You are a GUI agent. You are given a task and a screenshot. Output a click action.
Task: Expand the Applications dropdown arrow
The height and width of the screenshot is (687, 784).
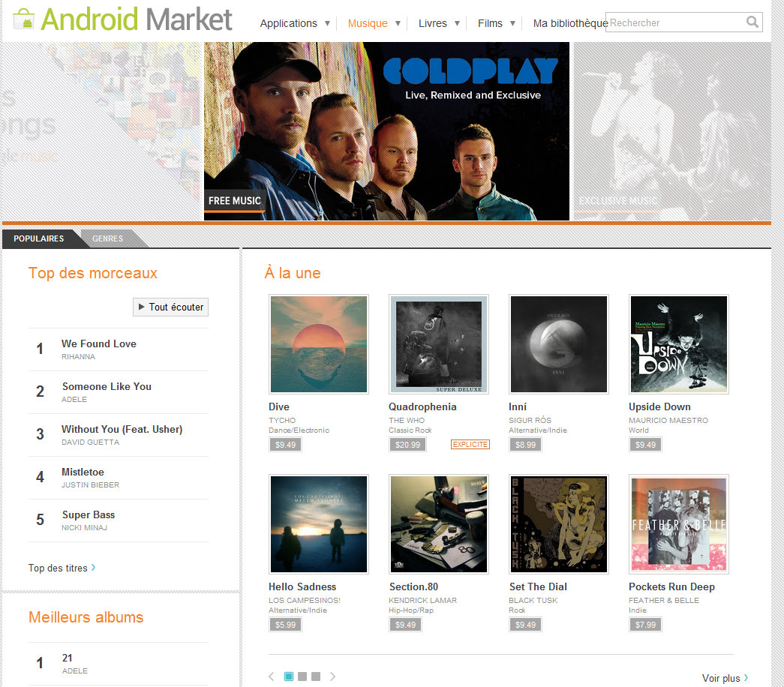click(x=327, y=23)
